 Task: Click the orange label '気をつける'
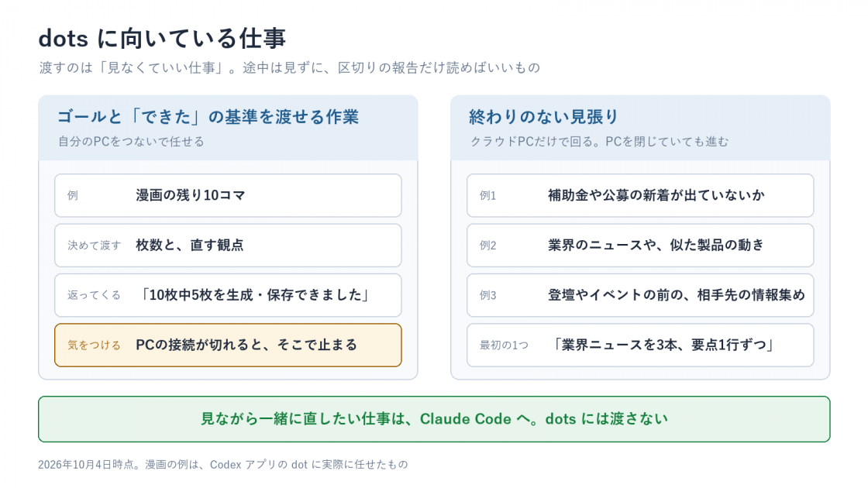(x=94, y=345)
